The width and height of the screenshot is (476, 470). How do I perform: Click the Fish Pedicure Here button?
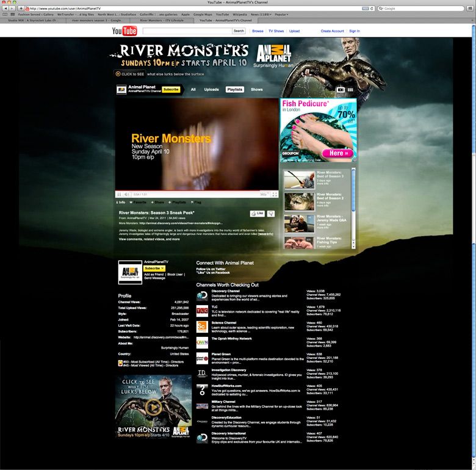pyautogui.click(x=337, y=153)
